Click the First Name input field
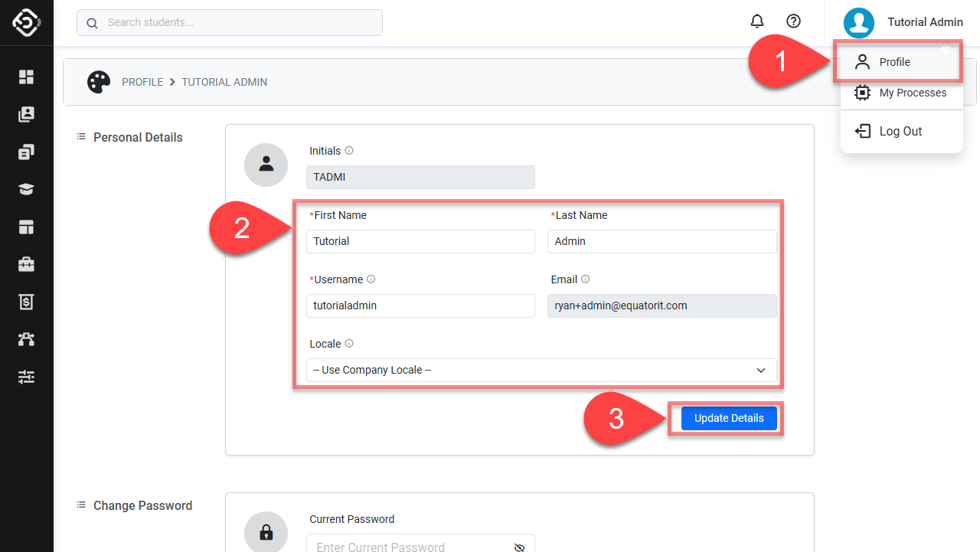Viewport: 980px width, 552px height. [x=420, y=241]
